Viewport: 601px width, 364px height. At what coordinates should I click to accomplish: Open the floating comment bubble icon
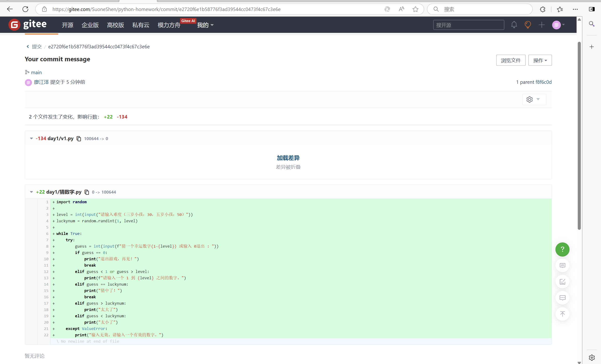coord(562,298)
